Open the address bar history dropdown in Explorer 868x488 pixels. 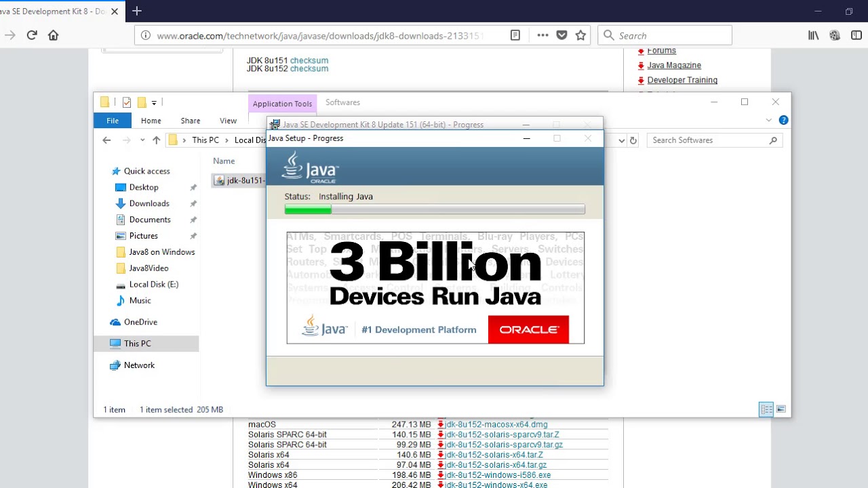coord(621,140)
